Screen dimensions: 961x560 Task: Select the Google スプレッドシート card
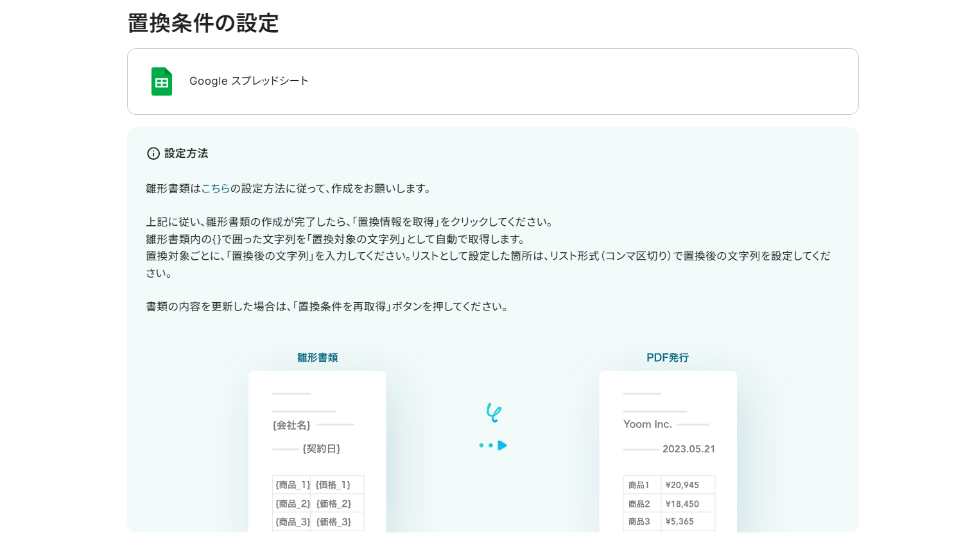[x=492, y=81]
